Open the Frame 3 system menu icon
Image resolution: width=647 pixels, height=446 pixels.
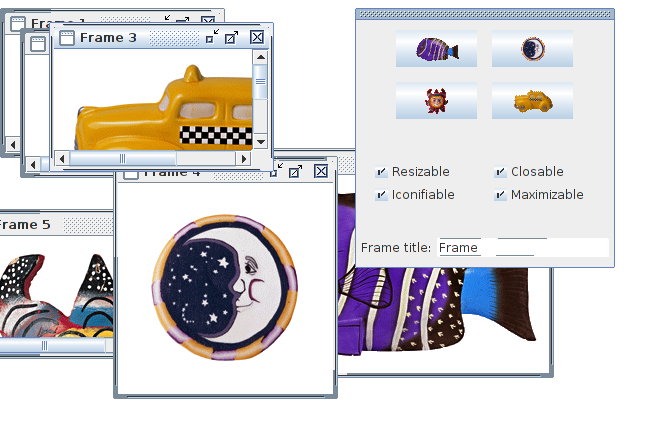67,38
